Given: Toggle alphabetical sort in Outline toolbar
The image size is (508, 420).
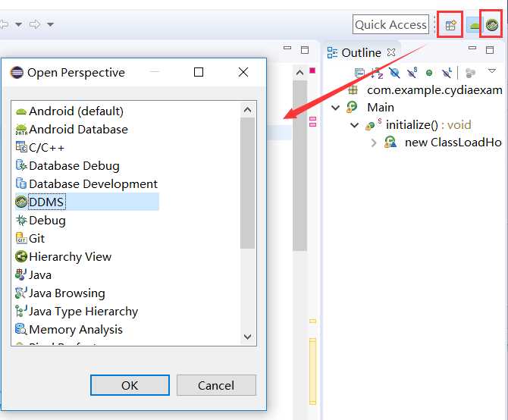Looking at the screenshot, I should [377, 73].
